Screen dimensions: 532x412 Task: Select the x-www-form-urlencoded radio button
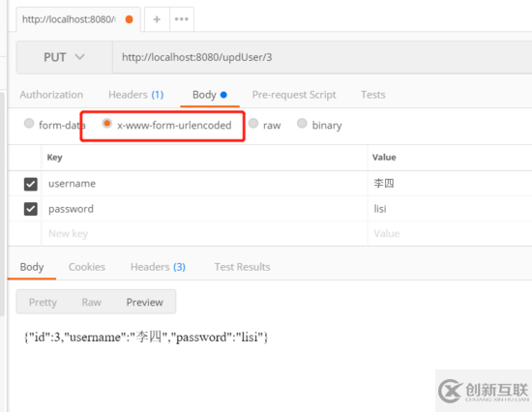106,123
